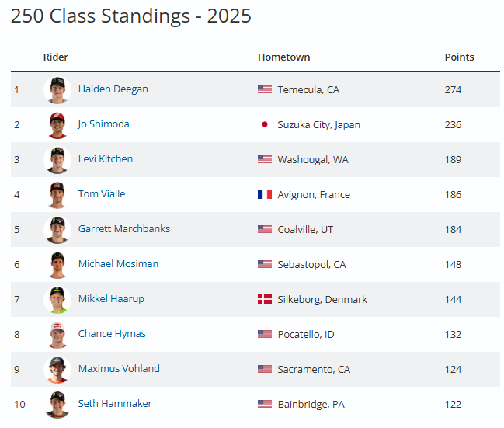The image size is (504, 428).
Task: Click the Points column header
Action: [459, 57]
